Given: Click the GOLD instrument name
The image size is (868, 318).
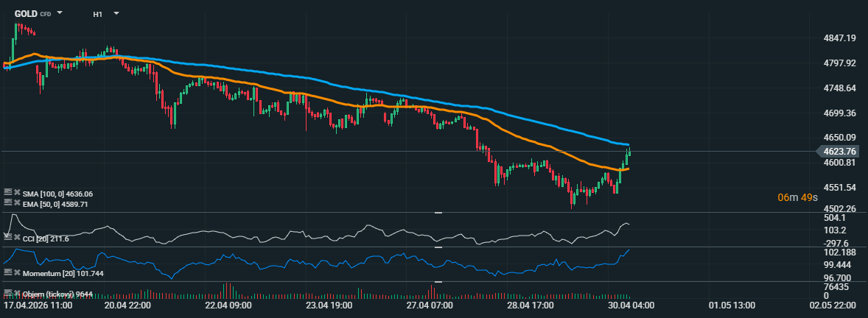Looking at the screenshot, I should click(x=26, y=14).
